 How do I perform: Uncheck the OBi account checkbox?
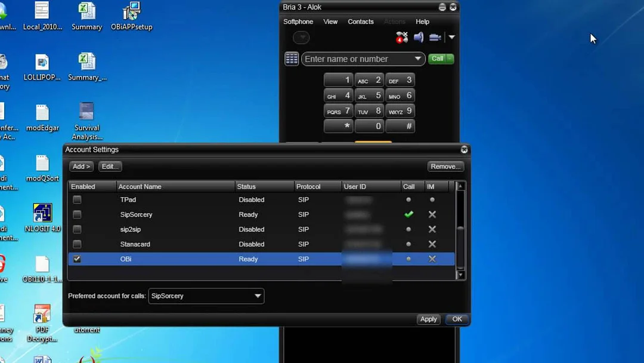click(77, 259)
